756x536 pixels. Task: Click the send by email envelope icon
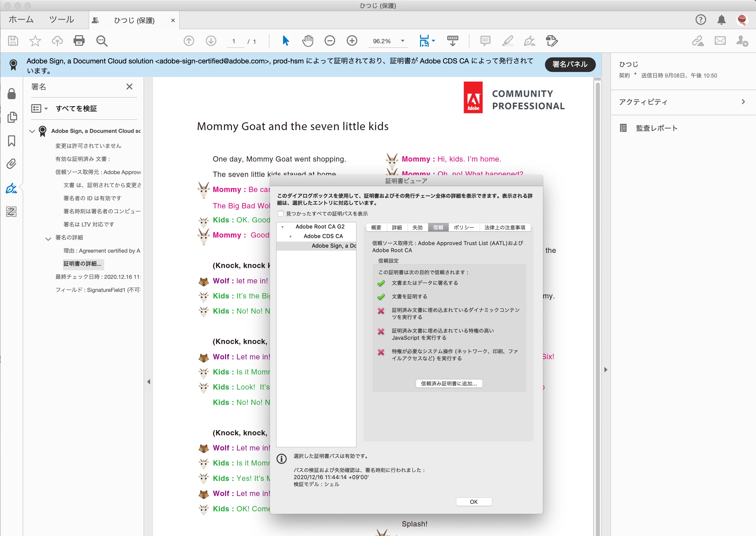coord(720,41)
